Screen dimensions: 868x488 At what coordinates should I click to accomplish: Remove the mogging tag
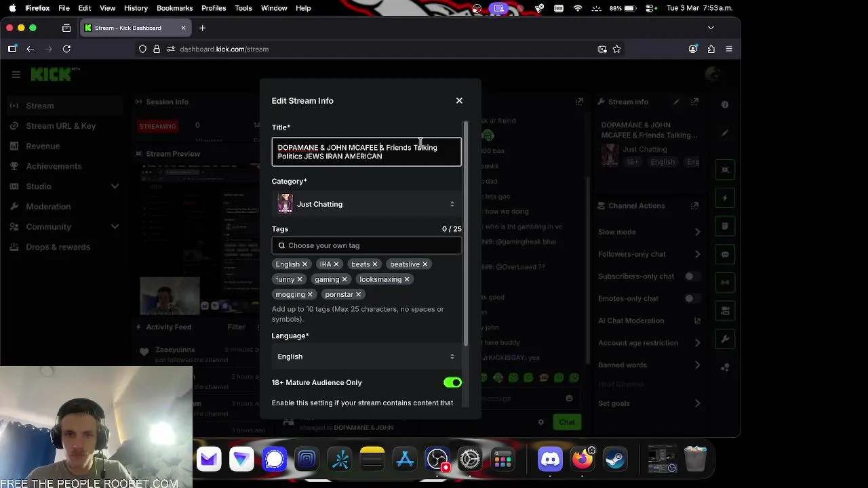click(310, 294)
